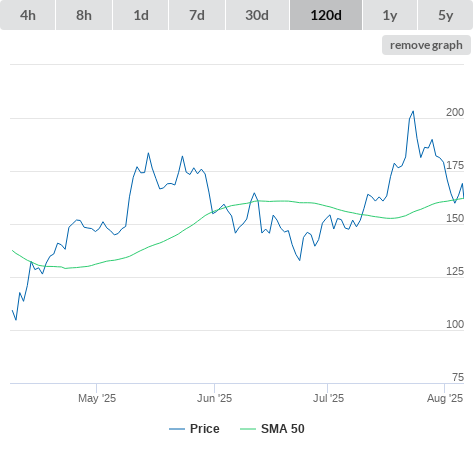
Task: Click the 150 y-axis value label
Action: (455, 218)
